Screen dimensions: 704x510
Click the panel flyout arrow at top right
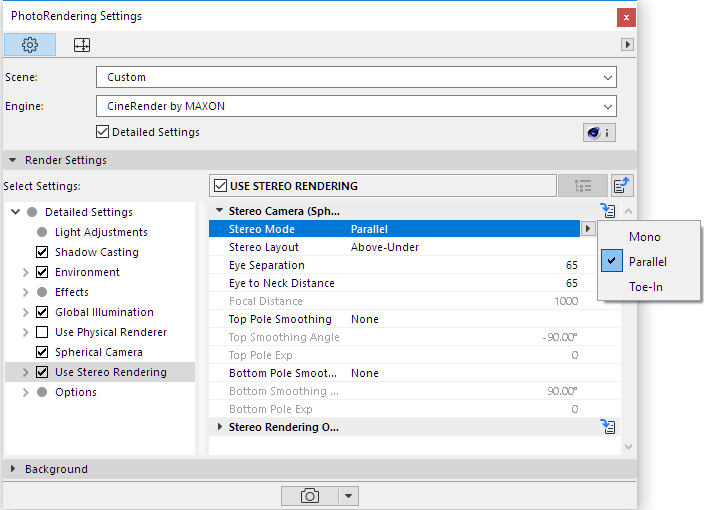pyautogui.click(x=627, y=44)
